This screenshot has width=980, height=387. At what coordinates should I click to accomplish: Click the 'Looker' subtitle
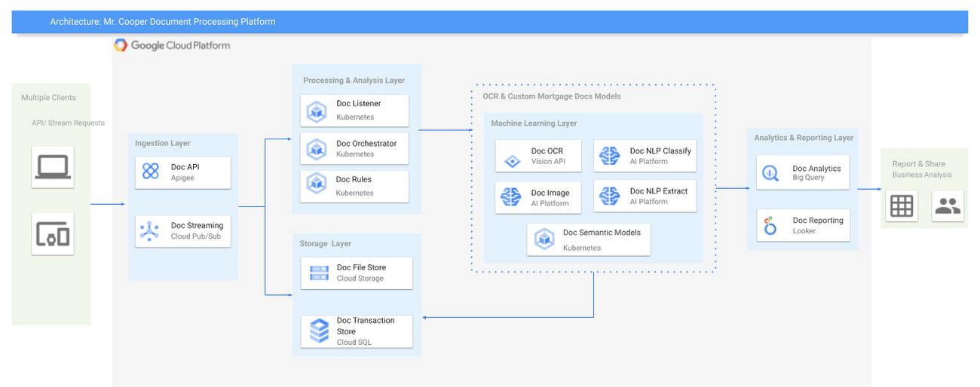(x=804, y=231)
